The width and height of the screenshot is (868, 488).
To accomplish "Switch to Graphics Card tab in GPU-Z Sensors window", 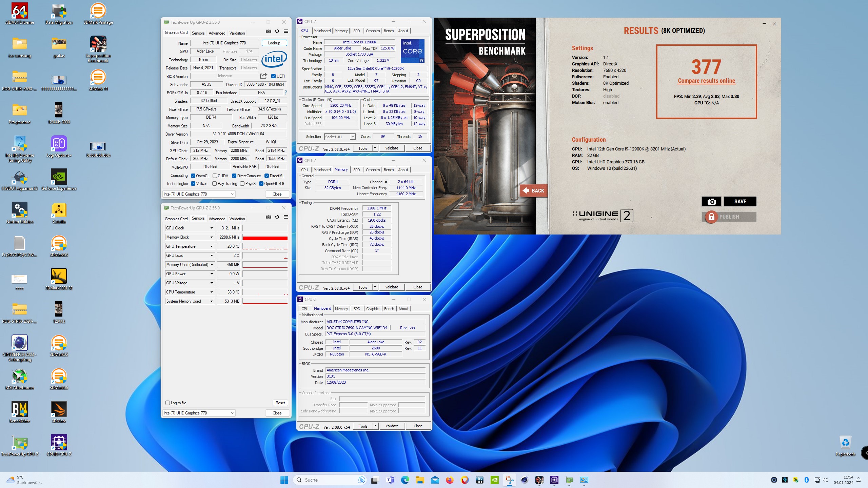I will point(176,219).
